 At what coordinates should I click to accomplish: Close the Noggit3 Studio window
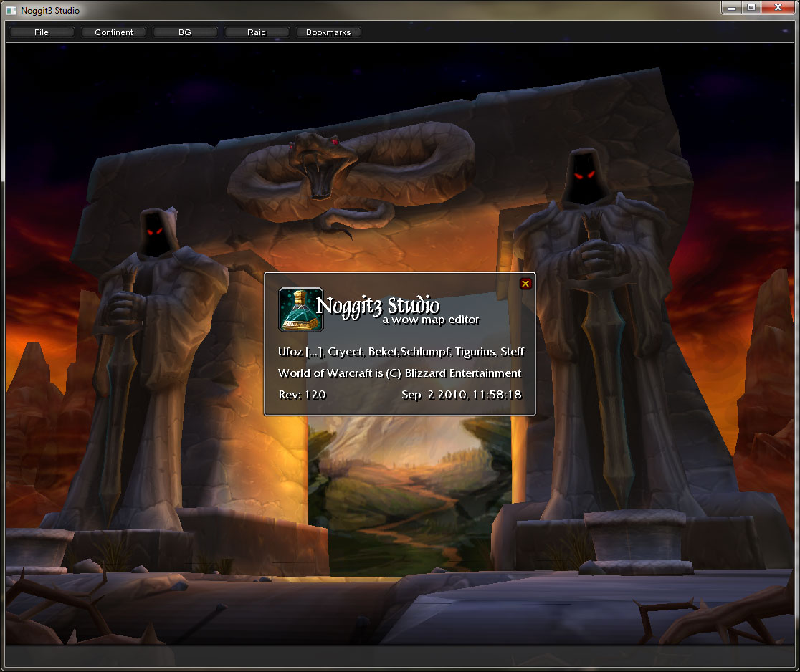(x=778, y=7)
